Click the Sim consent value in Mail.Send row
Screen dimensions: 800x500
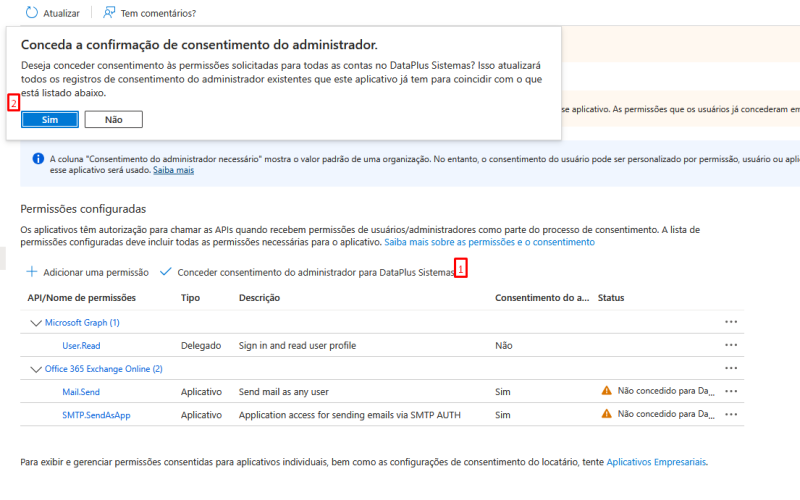pos(503,392)
